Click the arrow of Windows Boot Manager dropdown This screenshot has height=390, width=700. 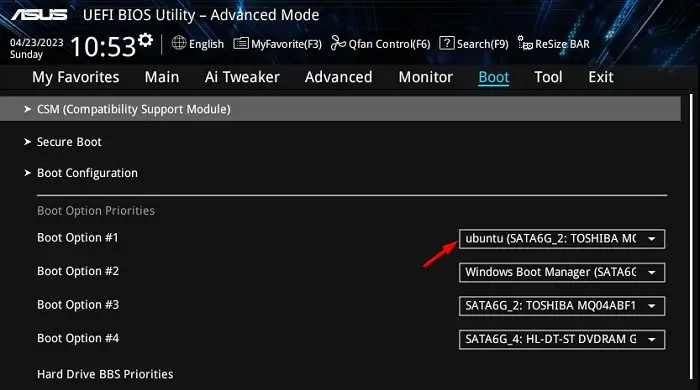652,273
